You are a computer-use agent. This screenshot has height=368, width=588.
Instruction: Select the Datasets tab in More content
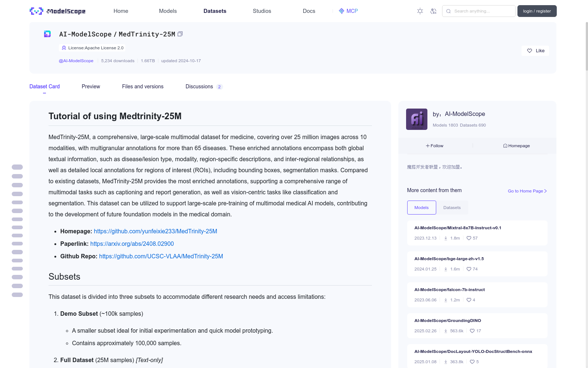452,208
